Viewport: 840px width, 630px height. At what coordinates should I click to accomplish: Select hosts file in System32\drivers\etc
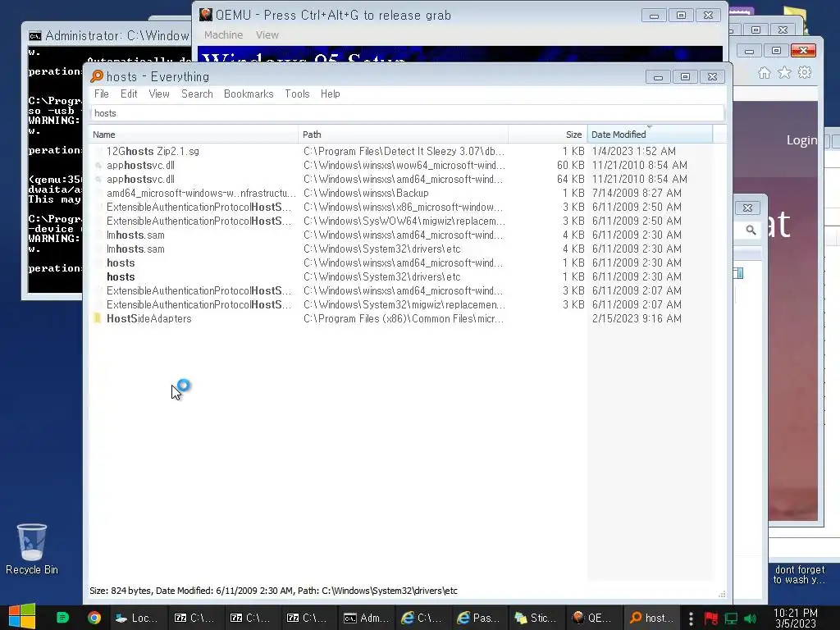coord(121,277)
